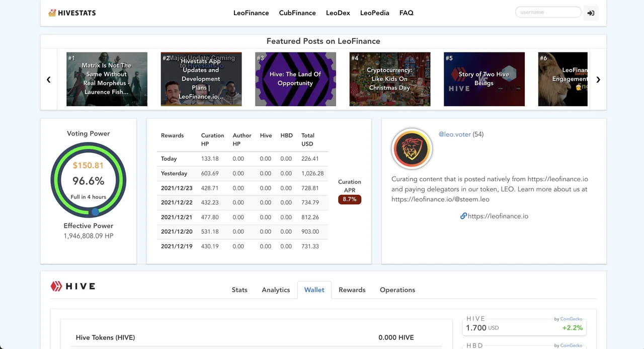Screen dimensions: 644x349
Task: Click the HBD column header in rewards table
Action: [x=286, y=135]
